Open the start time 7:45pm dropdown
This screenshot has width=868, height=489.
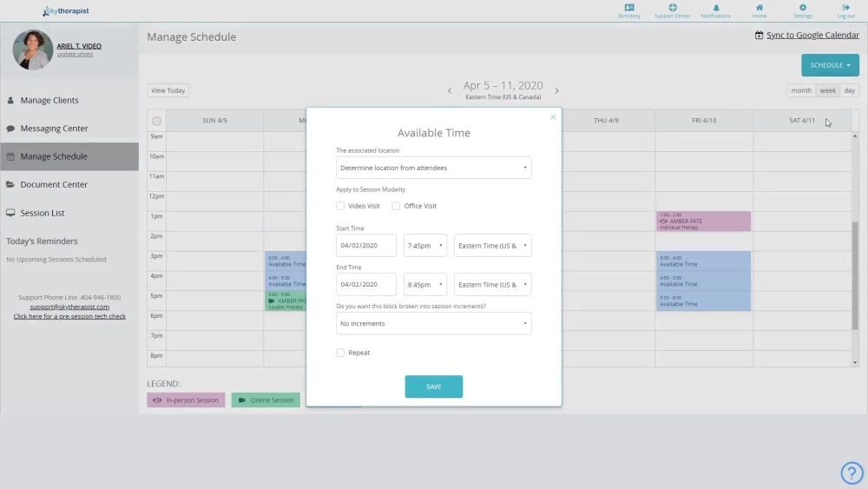click(424, 245)
